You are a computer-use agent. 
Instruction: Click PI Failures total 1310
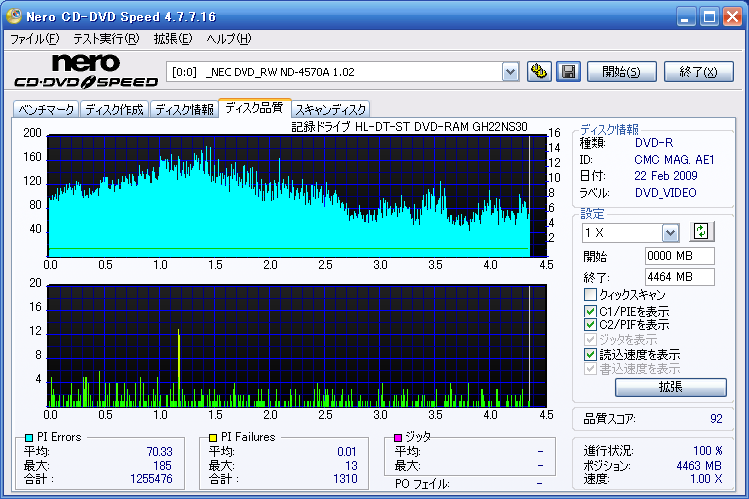345,478
